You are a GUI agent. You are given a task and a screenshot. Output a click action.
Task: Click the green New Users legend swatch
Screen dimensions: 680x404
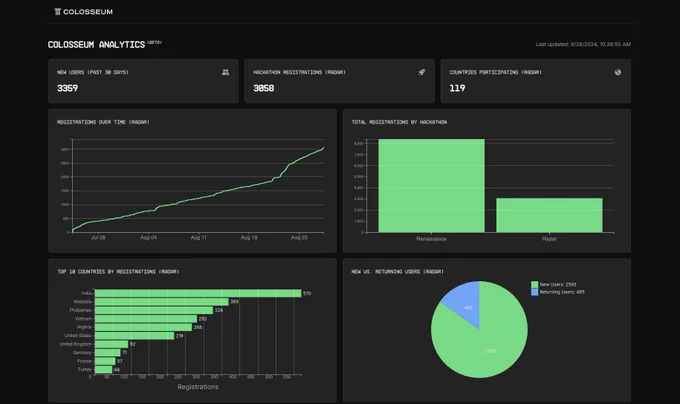point(534,285)
